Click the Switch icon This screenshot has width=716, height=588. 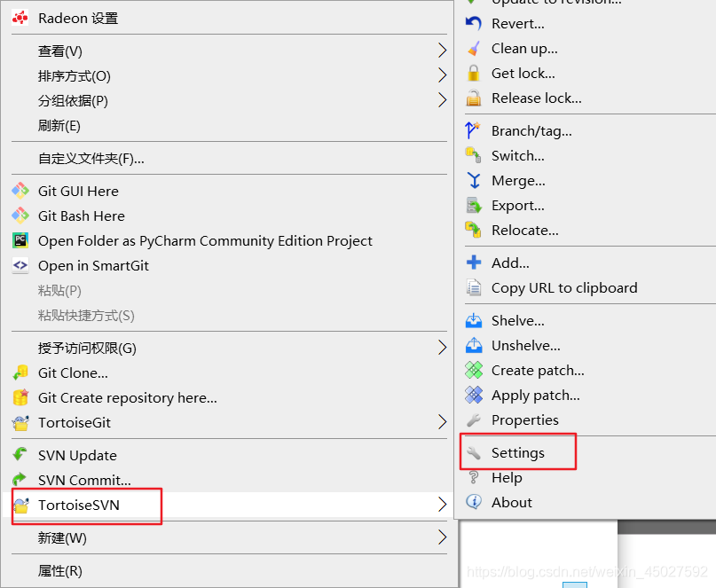473,155
